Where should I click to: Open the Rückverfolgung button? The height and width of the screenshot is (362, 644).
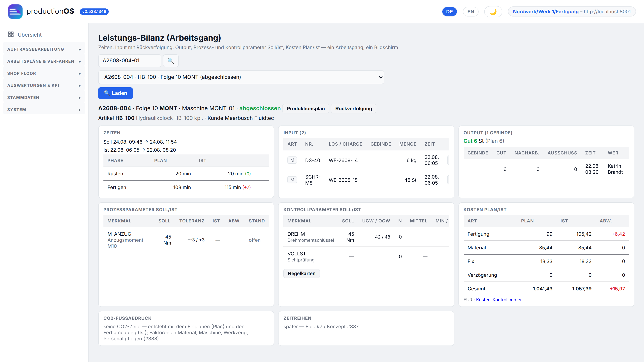click(x=353, y=109)
